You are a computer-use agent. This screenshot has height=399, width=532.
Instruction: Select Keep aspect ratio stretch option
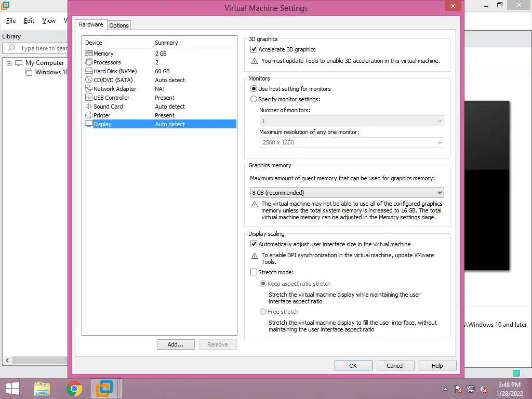(x=263, y=283)
